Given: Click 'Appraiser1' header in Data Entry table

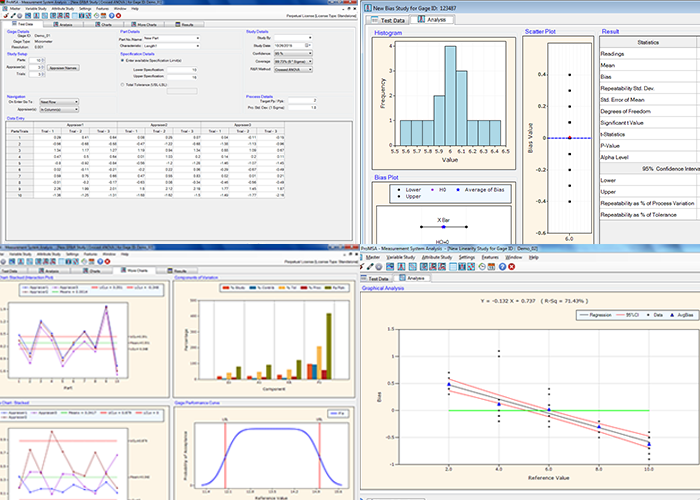Looking at the screenshot, I should (x=75, y=125).
